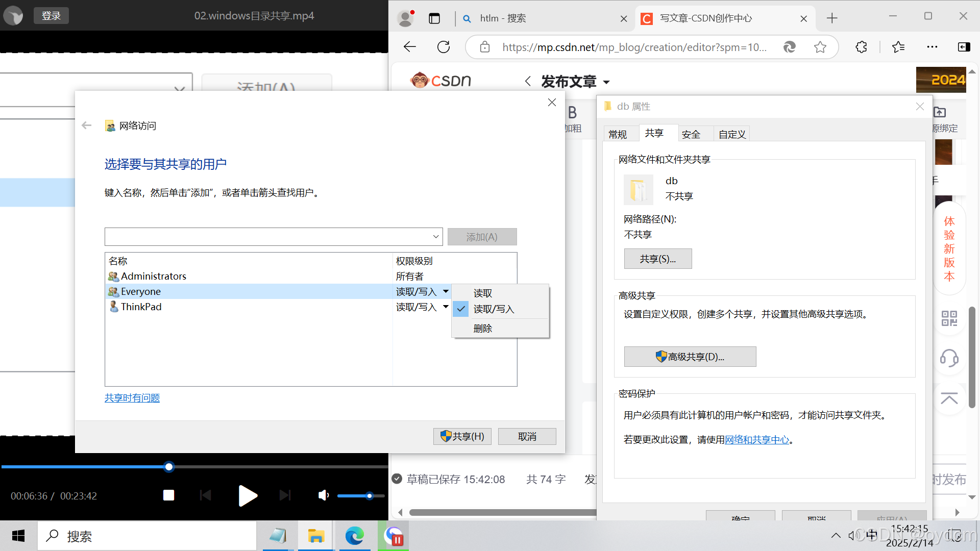Add page to favorites star icon
Screen dimensions: 980x551
[820, 47]
